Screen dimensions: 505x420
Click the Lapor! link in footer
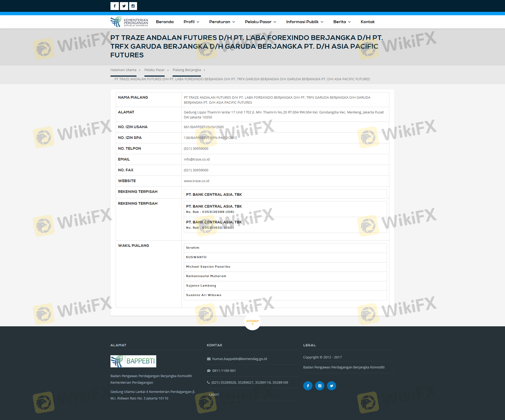tap(214, 394)
